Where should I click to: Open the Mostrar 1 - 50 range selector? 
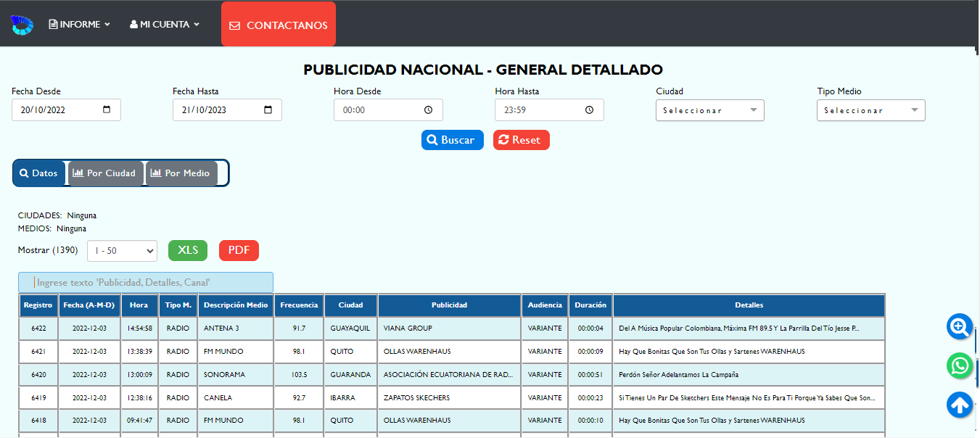122,251
